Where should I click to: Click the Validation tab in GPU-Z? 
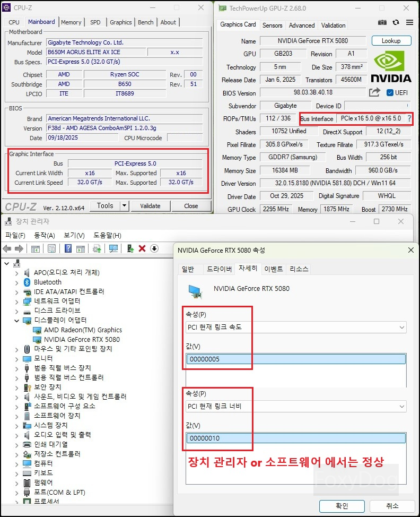334,25
